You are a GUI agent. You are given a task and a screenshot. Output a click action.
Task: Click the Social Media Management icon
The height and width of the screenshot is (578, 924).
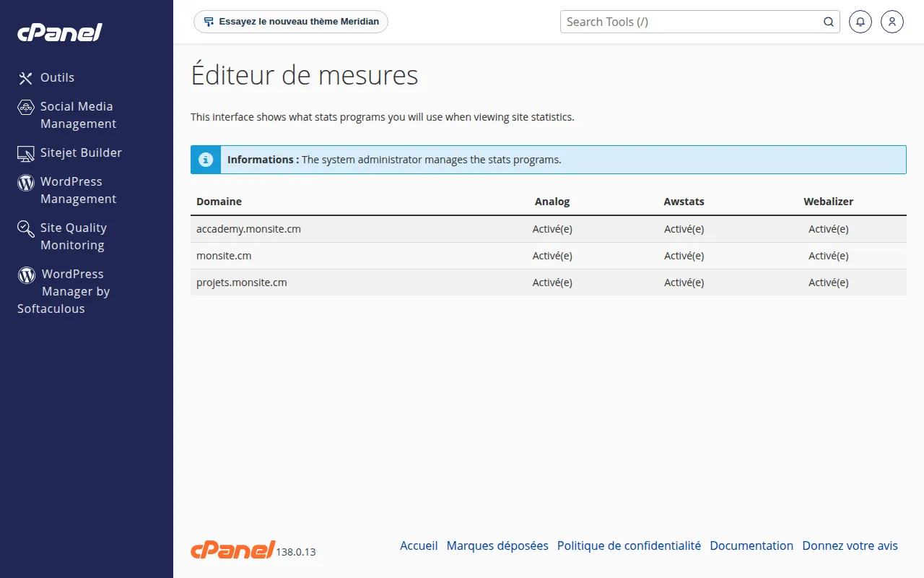coord(26,107)
